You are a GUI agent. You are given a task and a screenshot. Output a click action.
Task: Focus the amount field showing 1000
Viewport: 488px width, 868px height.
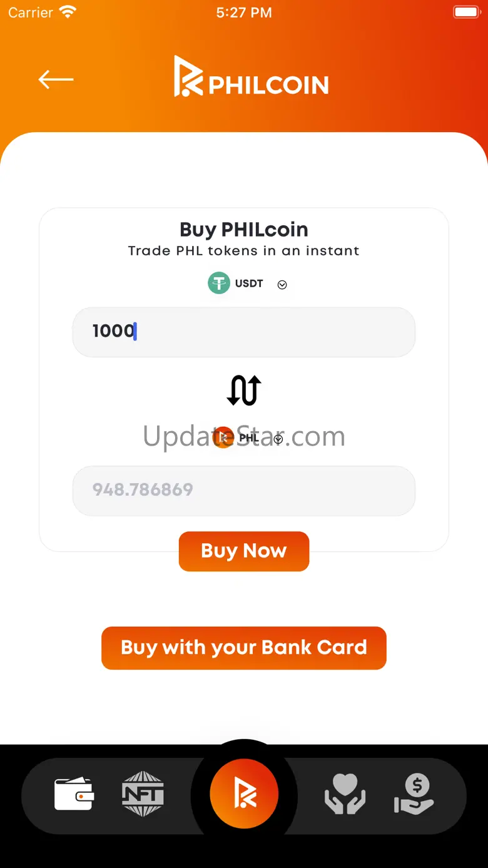coord(244,332)
